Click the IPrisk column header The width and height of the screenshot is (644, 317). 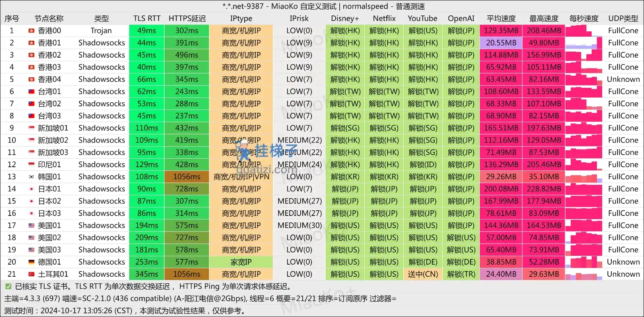pyautogui.click(x=299, y=19)
